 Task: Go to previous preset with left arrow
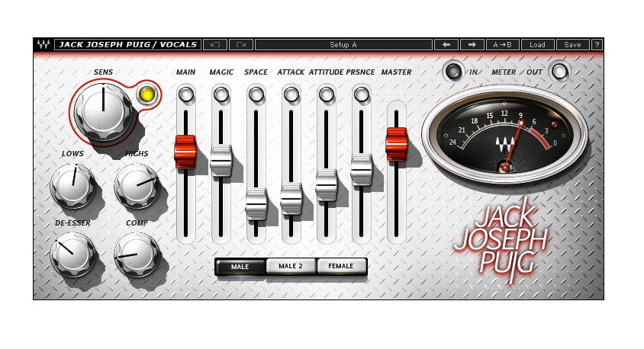446,44
